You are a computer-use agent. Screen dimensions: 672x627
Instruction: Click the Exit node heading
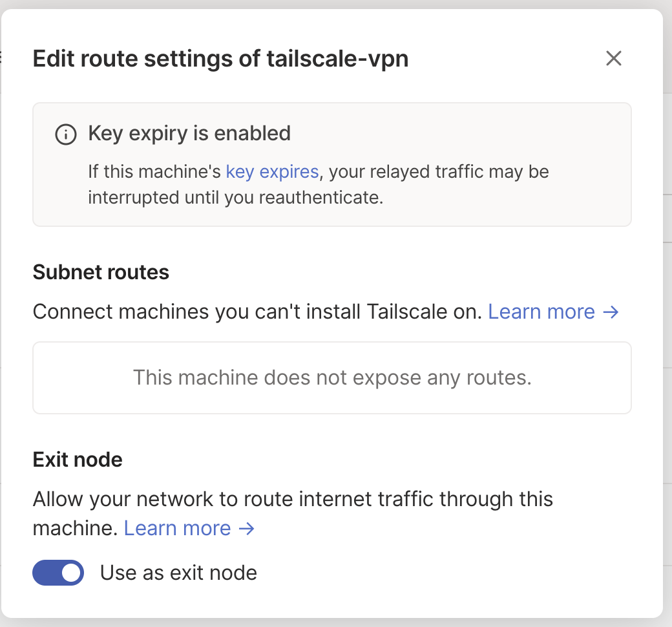click(78, 460)
